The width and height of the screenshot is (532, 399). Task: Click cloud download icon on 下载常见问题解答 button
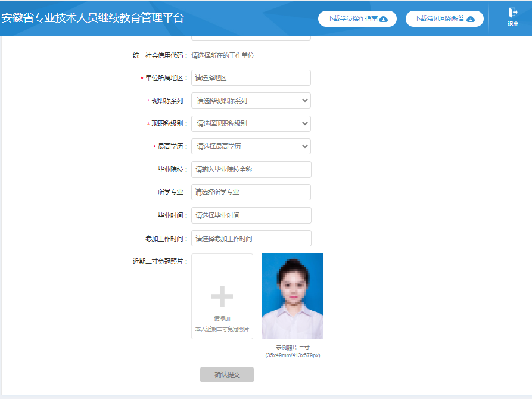[x=471, y=18]
